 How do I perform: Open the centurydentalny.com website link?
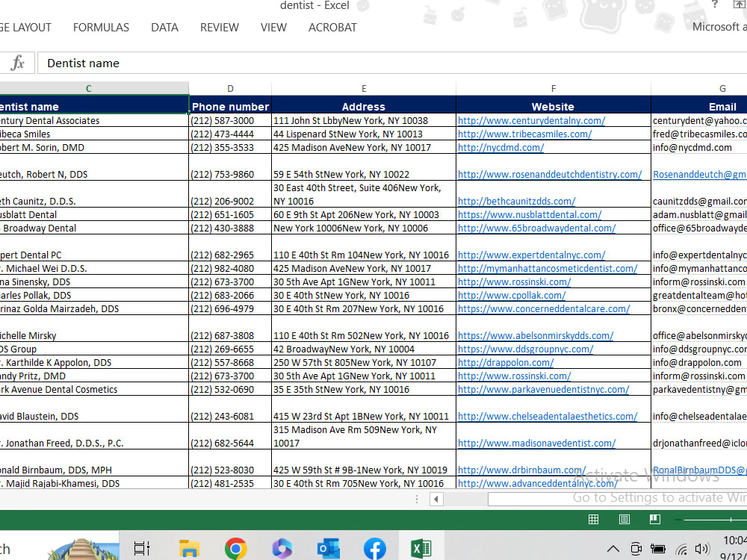[532, 120]
